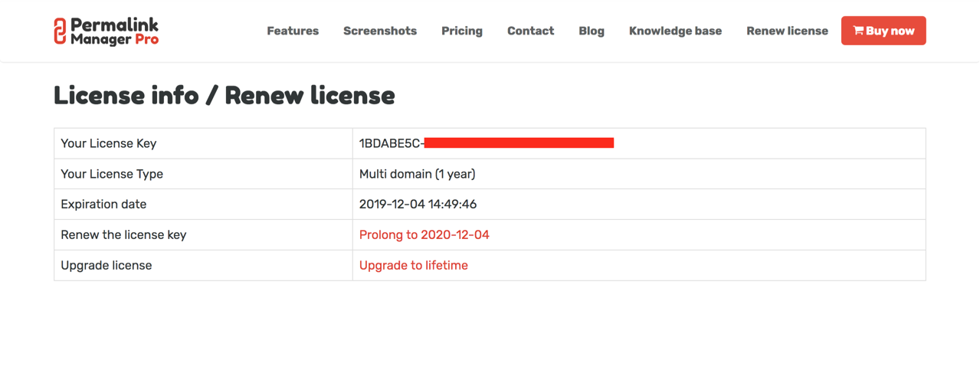Click the Renew the license key label
Viewport: 980px width, 367px height.
[x=123, y=235]
